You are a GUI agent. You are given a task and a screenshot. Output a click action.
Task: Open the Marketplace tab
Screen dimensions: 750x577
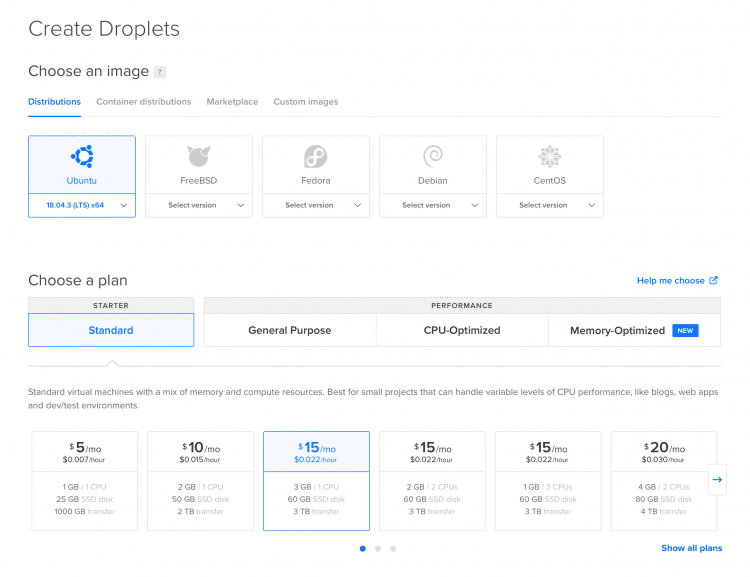pos(232,102)
